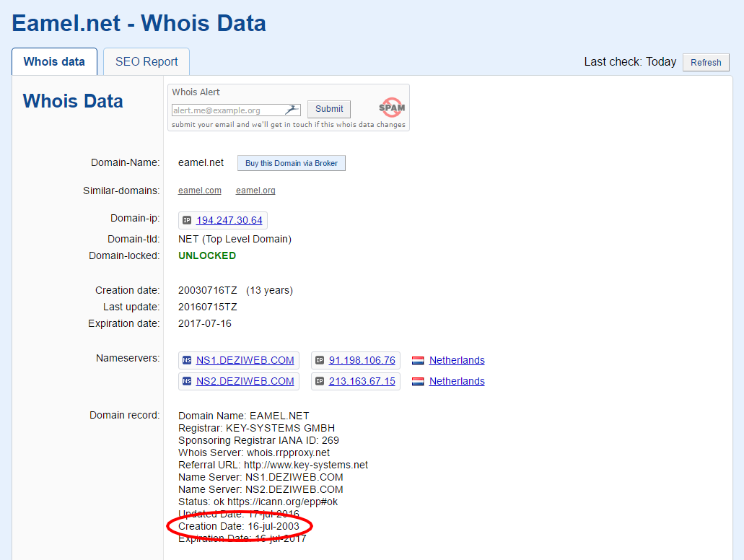Click the Domain-locked: field label
Viewport: 744px width, 560px height.
(124, 255)
